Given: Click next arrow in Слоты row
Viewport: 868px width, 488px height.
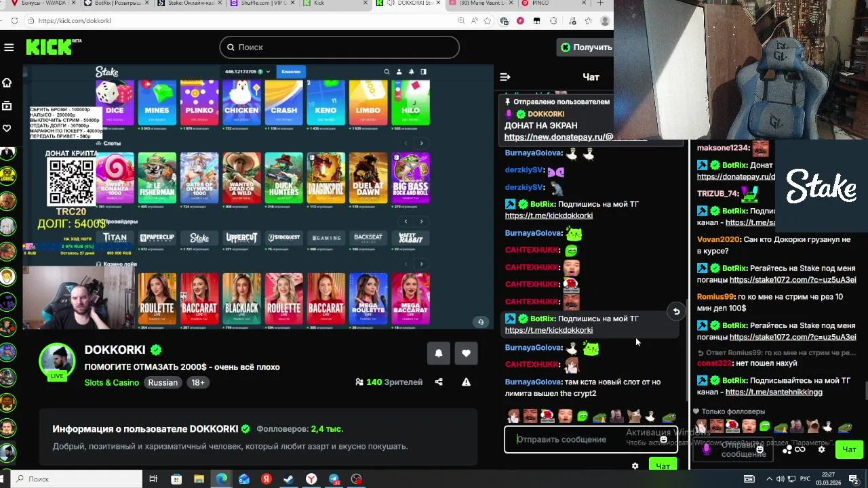Looking at the screenshot, I should click(421, 144).
